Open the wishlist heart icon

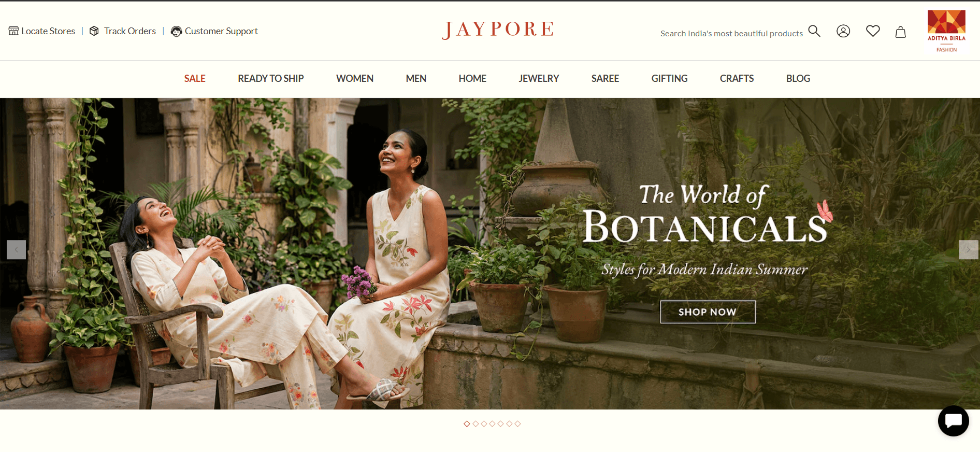(x=873, y=31)
